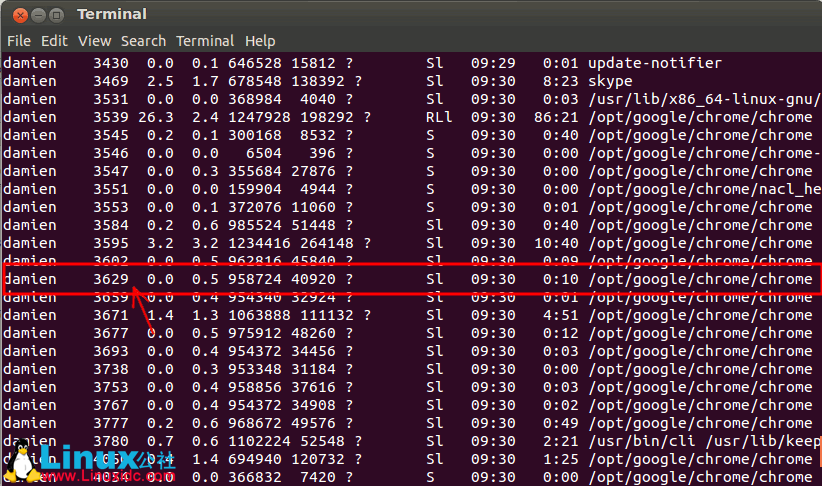The width and height of the screenshot is (822, 486).
Task: Minimize the Terminal window
Action: [38, 15]
